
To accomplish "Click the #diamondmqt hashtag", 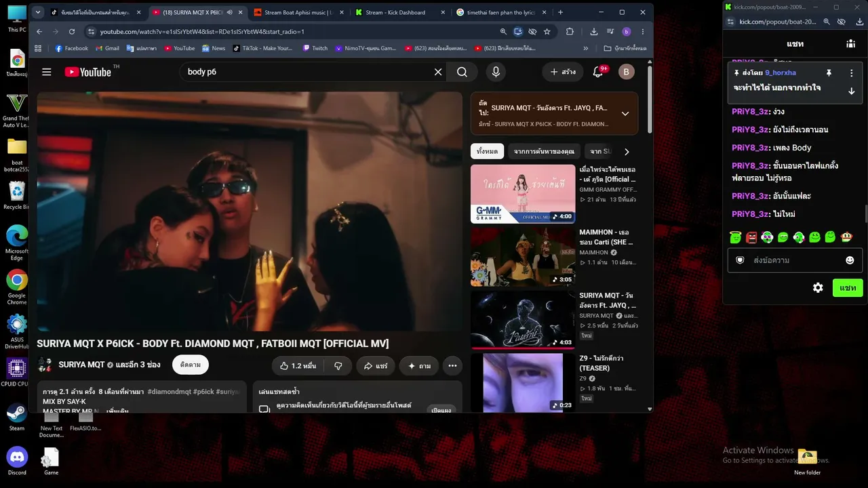I will [x=170, y=392].
